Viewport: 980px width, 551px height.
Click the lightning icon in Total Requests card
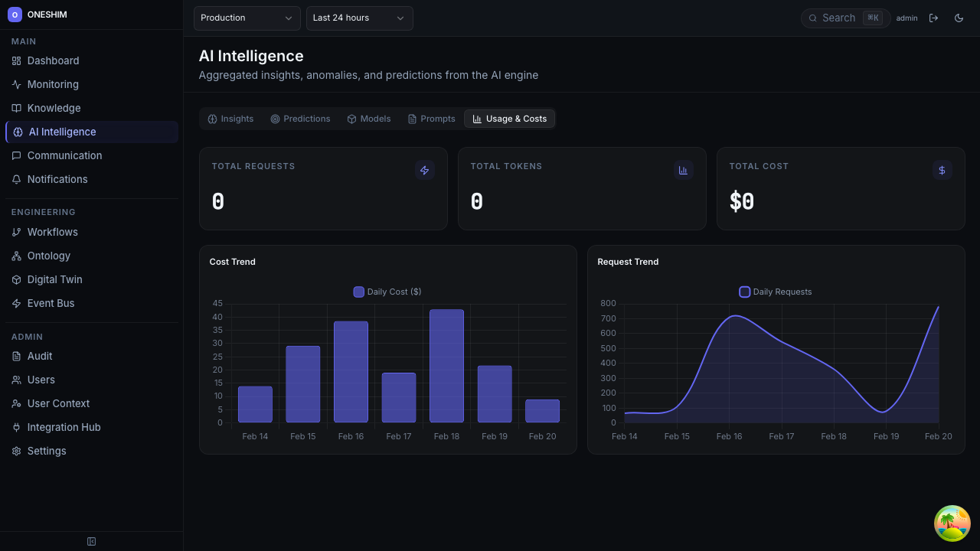[x=424, y=171]
